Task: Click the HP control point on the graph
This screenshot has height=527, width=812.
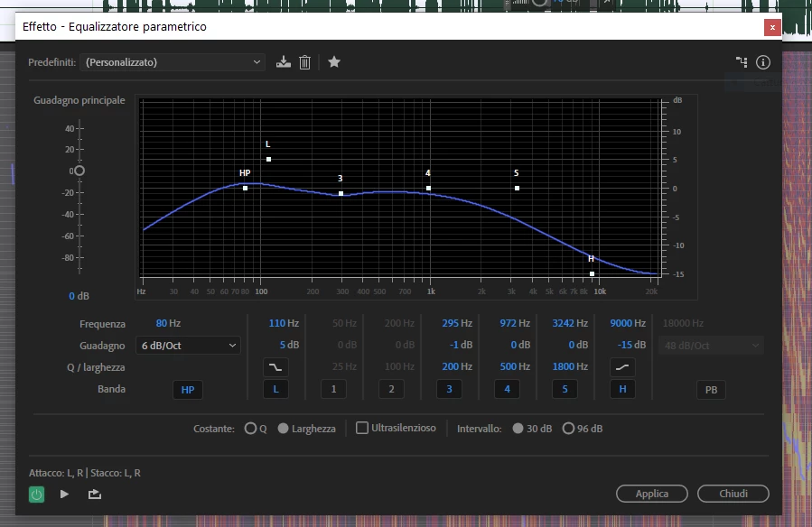Action: click(x=246, y=189)
